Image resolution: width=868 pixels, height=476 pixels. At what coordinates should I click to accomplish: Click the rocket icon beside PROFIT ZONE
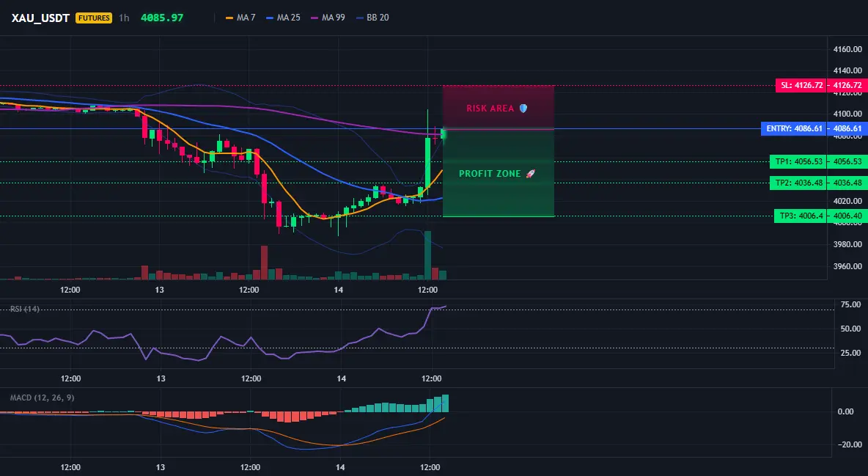530,173
